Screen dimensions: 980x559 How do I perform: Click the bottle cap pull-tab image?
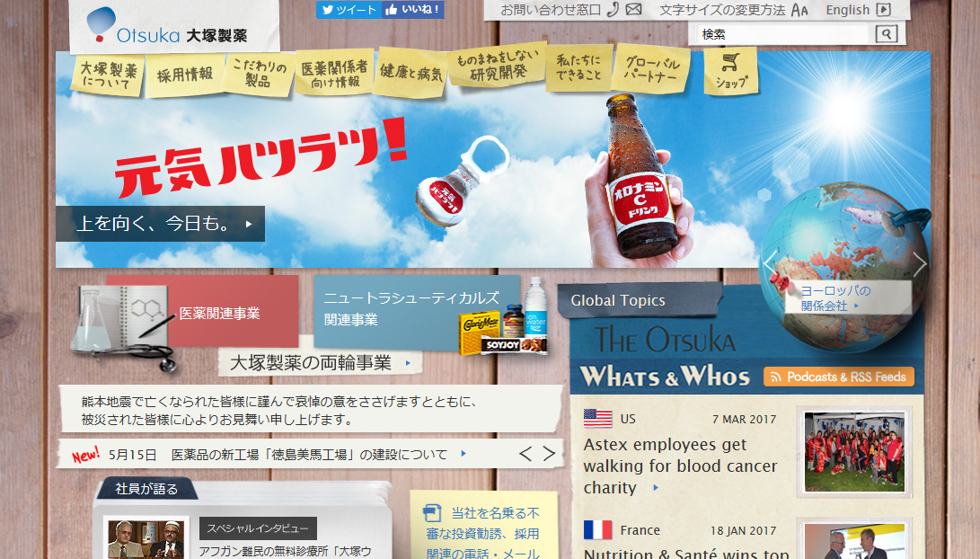461,182
